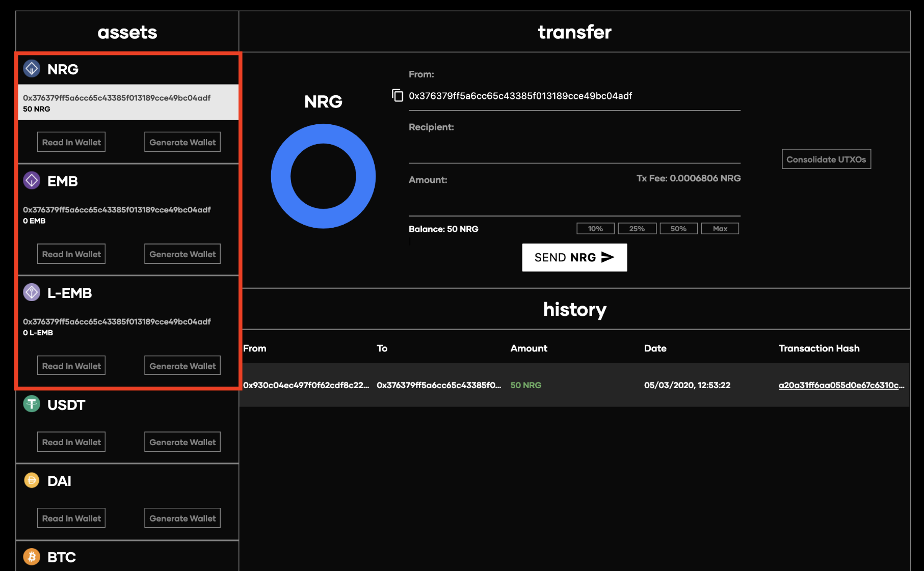Click Generate Wallet under L-EMB
The height and width of the screenshot is (571, 924).
[182, 366]
